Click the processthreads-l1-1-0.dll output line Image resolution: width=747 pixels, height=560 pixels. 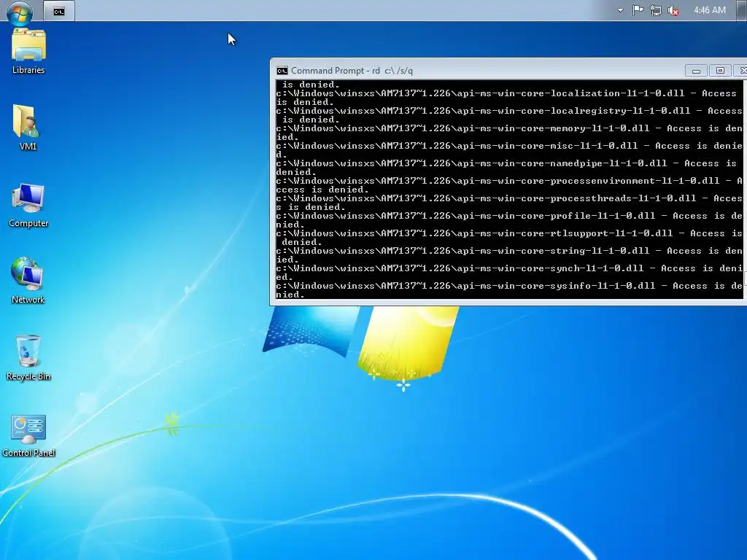pos(508,203)
